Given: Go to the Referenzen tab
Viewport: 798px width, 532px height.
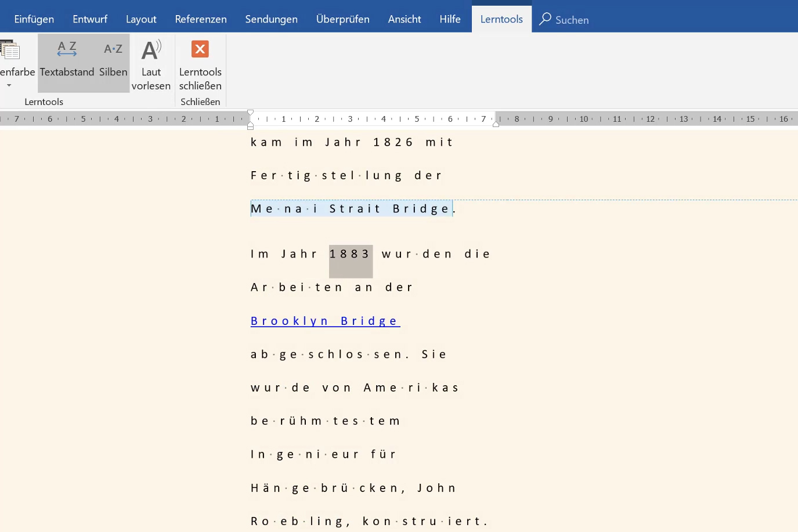Looking at the screenshot, I should 201,19.
